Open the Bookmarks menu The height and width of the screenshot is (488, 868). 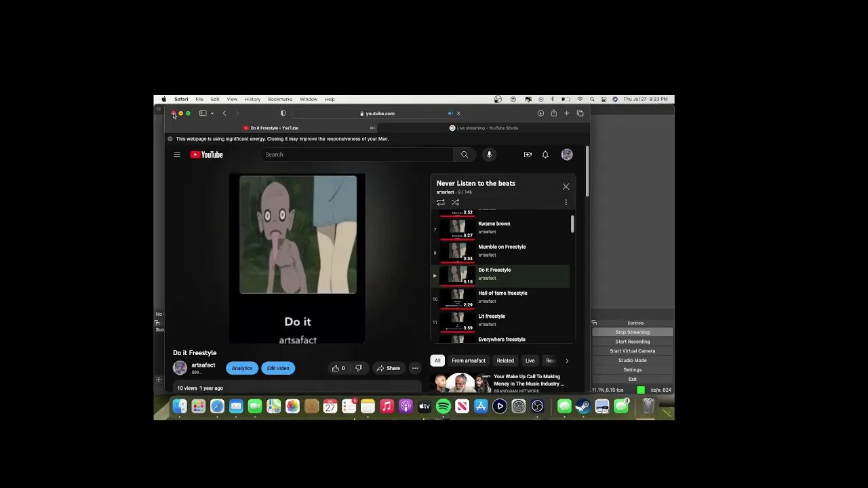[x=280, y=99]
